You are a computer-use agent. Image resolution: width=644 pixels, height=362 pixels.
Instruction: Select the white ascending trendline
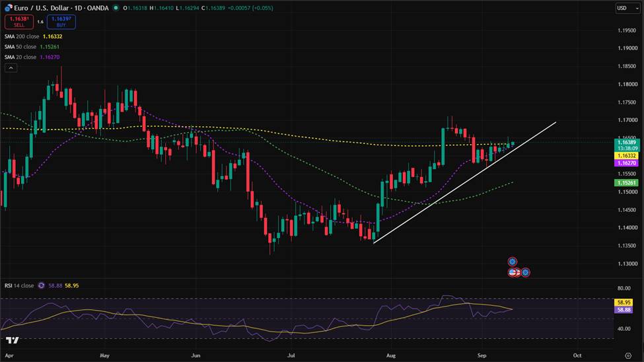[464, 183]
